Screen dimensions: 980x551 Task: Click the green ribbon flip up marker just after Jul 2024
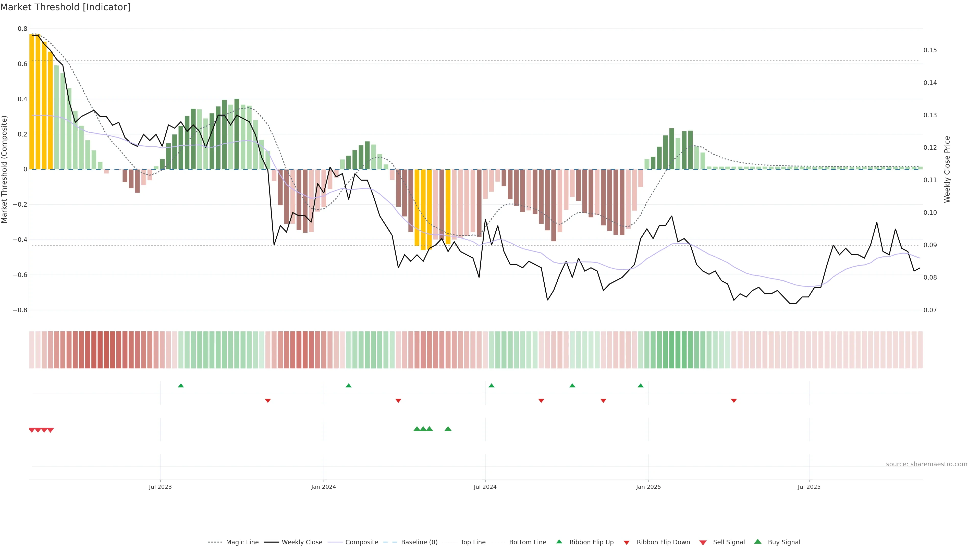[x=492, y=386]
